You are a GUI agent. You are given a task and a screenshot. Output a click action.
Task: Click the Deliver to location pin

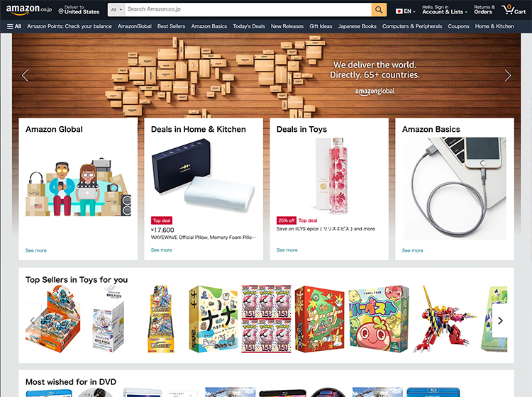61,11
